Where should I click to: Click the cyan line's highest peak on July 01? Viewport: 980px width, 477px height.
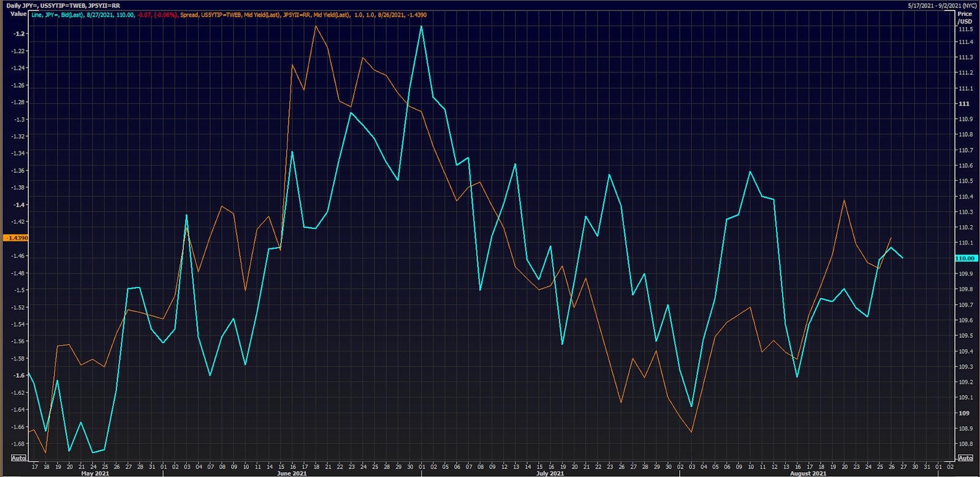(x=422, y=26)
